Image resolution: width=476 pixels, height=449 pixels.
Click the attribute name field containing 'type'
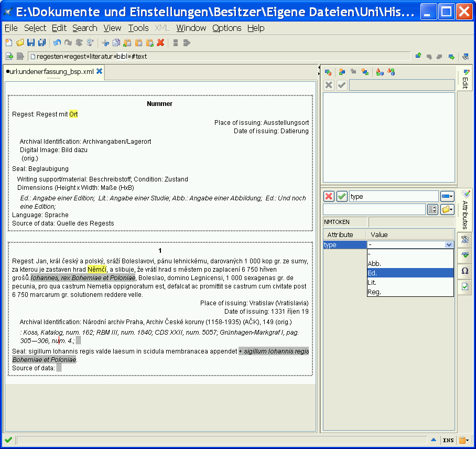394,196
